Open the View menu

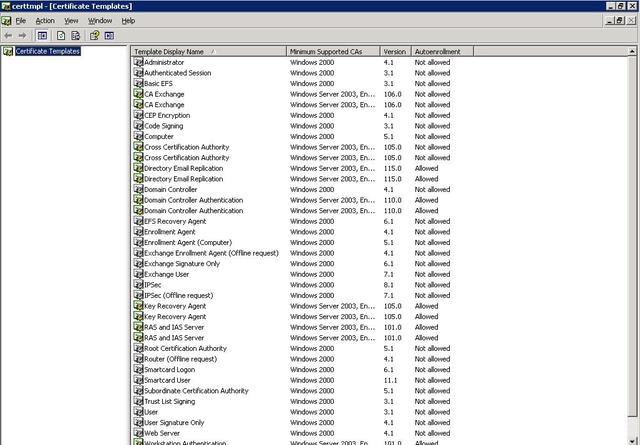coord(71,21)
